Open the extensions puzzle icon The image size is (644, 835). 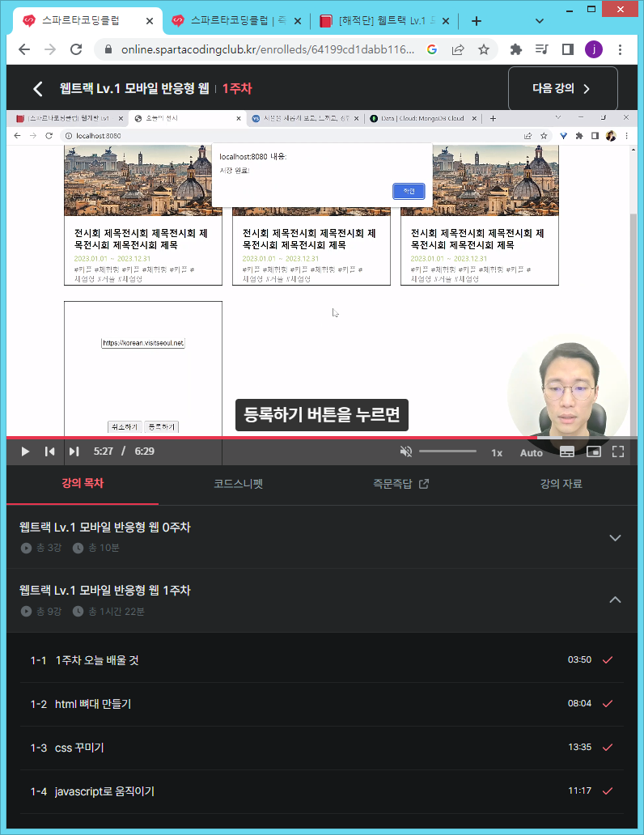click(515, 49)
